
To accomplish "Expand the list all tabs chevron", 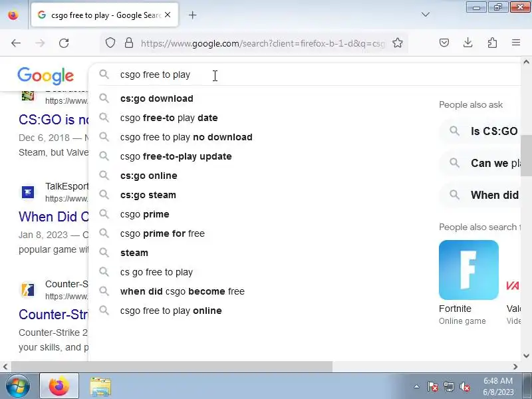I will click(x=425, y=15).
